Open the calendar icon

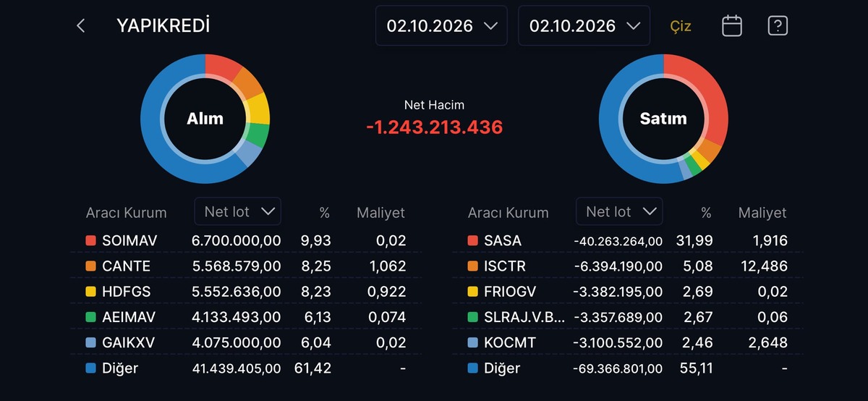pos(732,26)
